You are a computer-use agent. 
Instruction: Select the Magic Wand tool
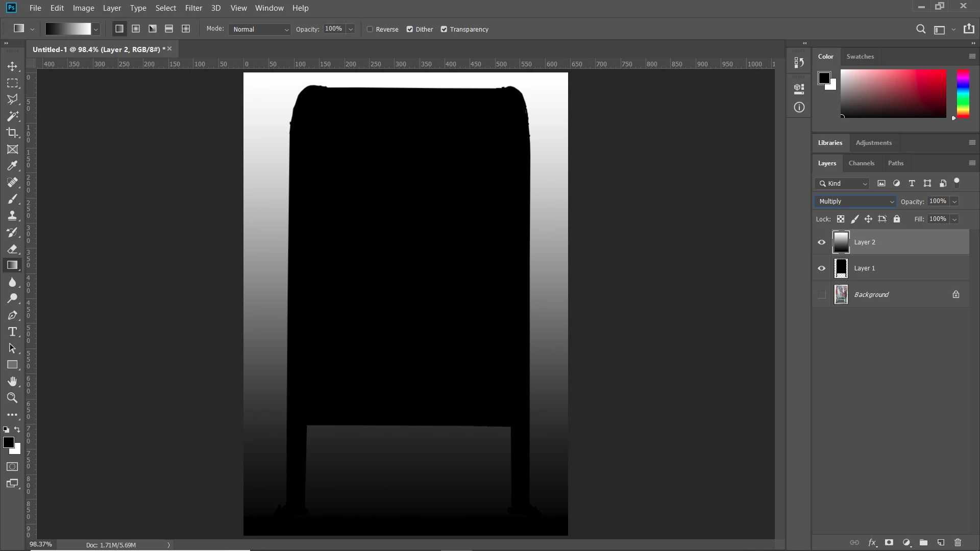pyautogui.click(x=12, y=116)
